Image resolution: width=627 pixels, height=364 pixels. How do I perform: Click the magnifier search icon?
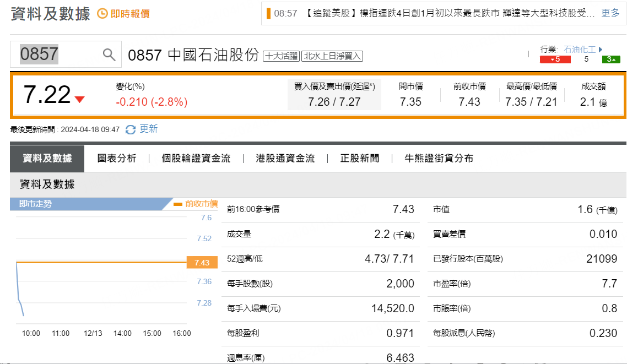tap(109, 55)
